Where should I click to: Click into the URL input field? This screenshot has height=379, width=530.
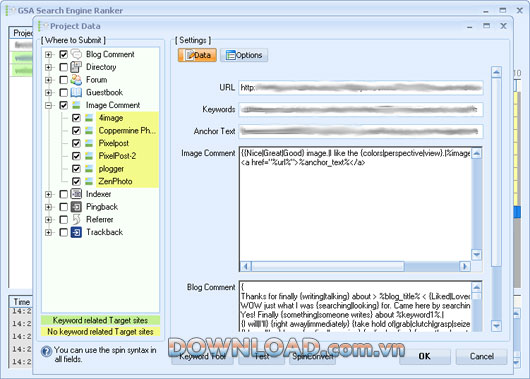[361, 88]
